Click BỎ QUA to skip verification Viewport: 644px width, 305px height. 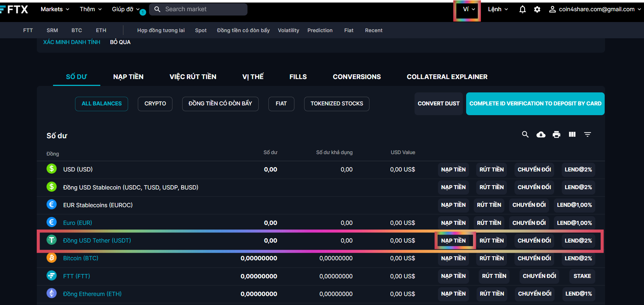tap(120, 42)
